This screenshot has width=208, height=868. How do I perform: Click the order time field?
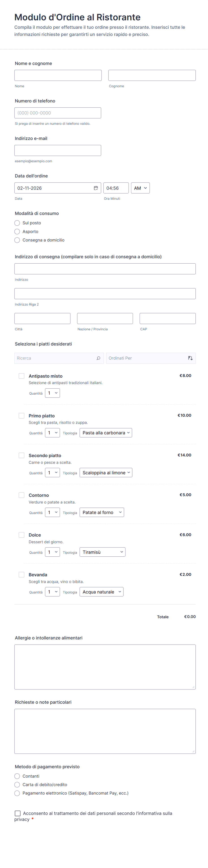click(x=116, y=188)
